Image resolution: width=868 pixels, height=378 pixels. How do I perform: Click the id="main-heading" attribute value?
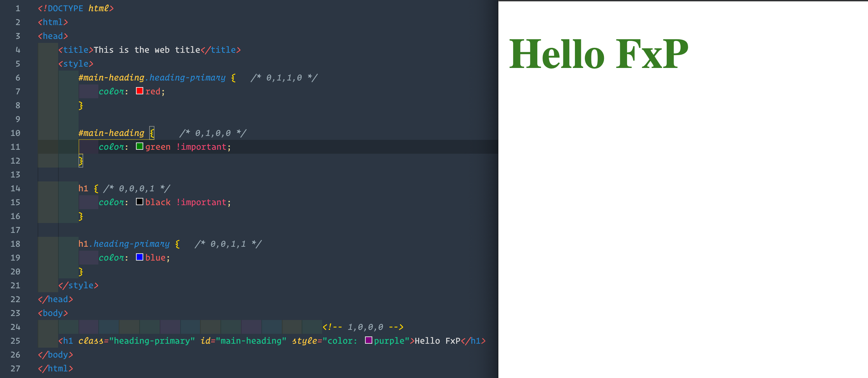pyautogui.click(x=251, y=341)
